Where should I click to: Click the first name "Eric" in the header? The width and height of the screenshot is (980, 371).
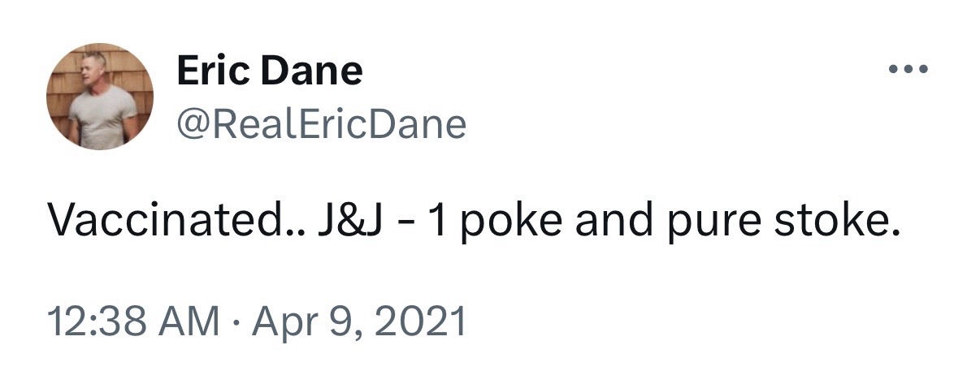(210, 71)
